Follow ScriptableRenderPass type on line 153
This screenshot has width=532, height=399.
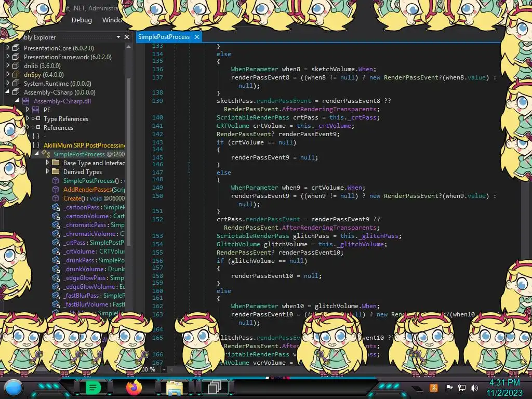click(x=253, y=236)
